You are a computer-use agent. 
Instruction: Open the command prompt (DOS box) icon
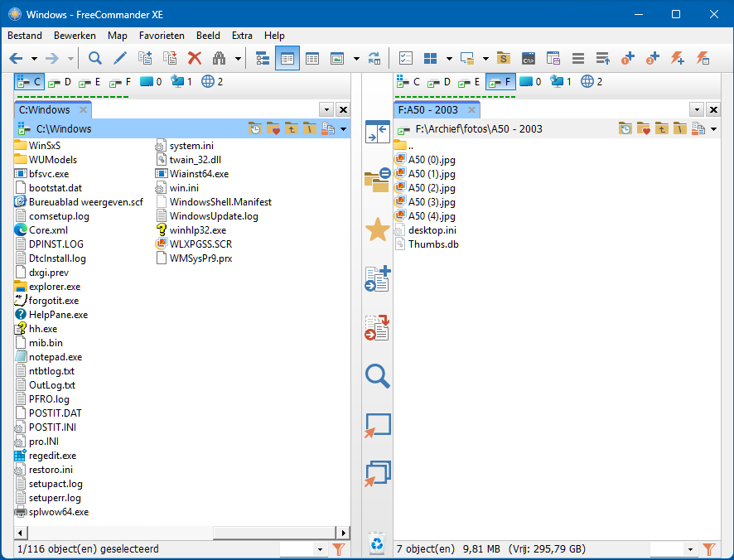tap(528, 59)
